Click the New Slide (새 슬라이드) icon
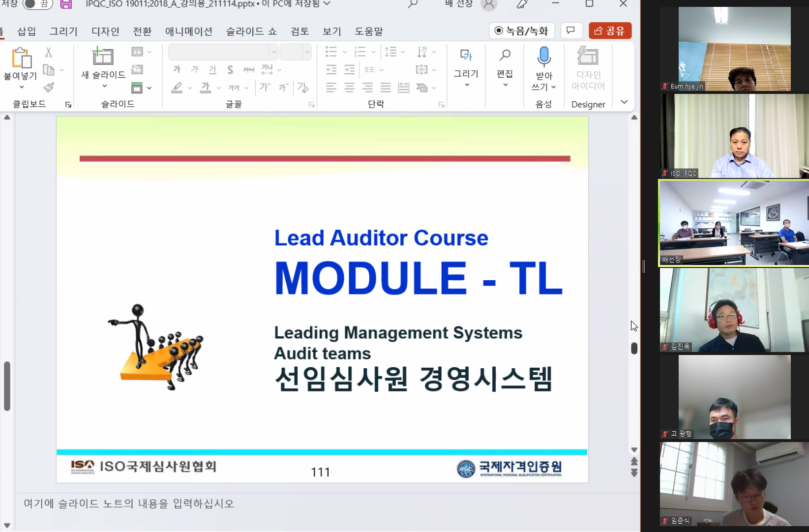 [103, 56]
